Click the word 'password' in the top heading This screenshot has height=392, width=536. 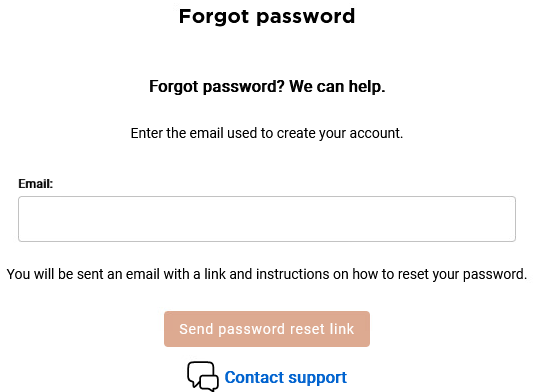(306, 17)
